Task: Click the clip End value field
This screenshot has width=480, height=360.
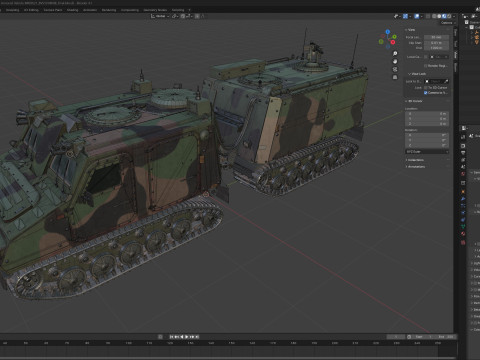Action: pos(436,48)
